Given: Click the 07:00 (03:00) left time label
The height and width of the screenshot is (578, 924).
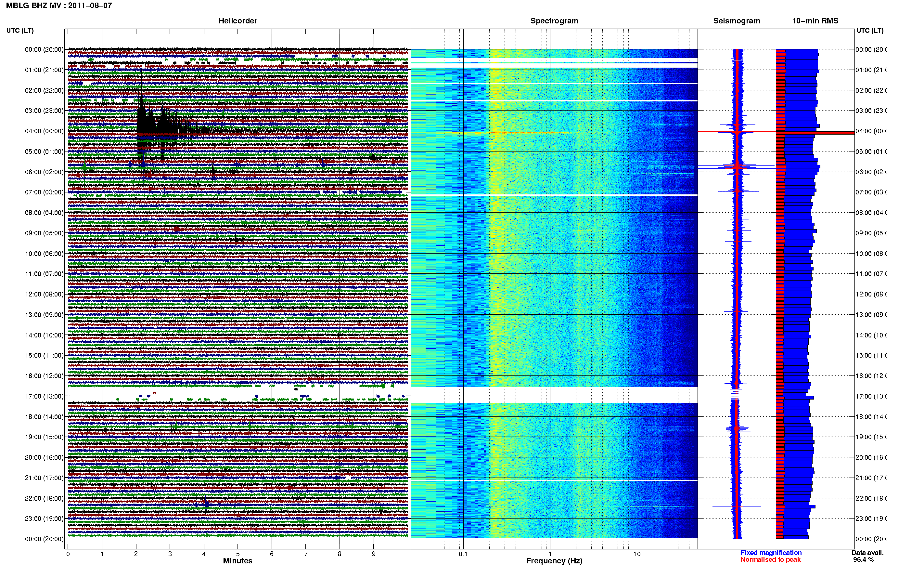Looking at the screenshot, I should tap(44, 192).
